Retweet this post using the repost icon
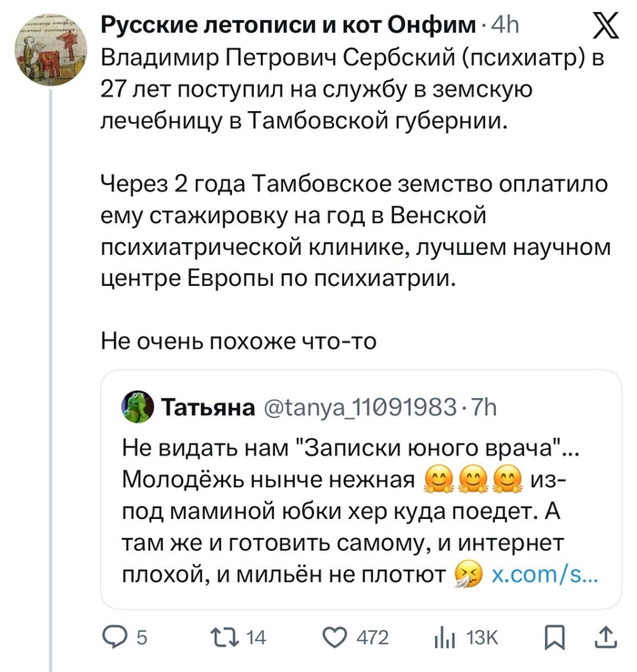The height and width of the screenshot is (672, 637). pyautogui.click(x=223, y=638)
